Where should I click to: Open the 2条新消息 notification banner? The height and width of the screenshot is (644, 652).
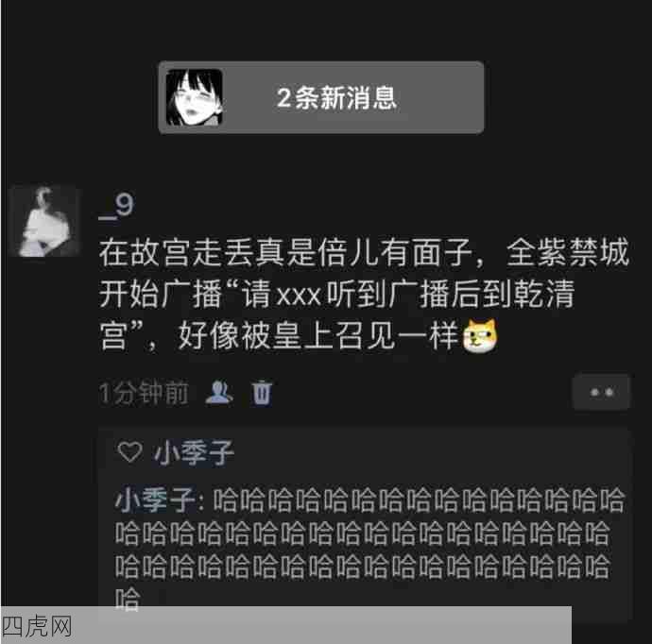click(321, 97)
